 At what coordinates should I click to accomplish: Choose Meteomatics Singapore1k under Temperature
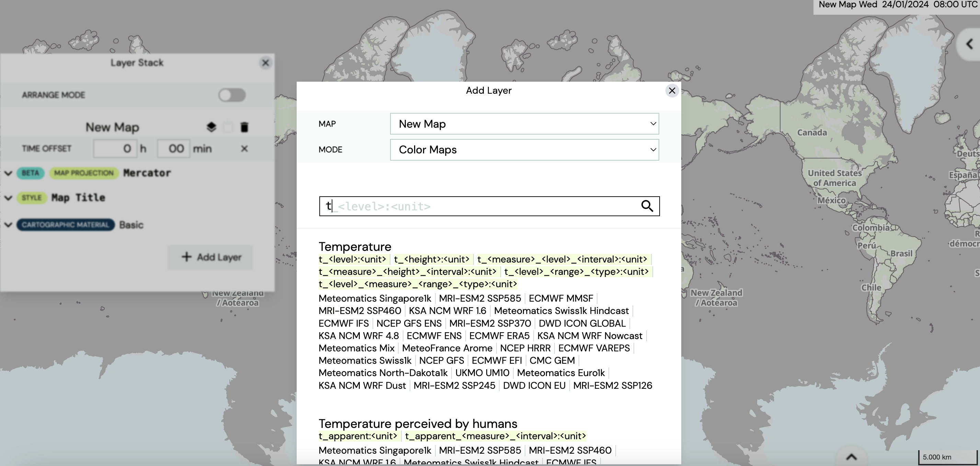[375, 299]
